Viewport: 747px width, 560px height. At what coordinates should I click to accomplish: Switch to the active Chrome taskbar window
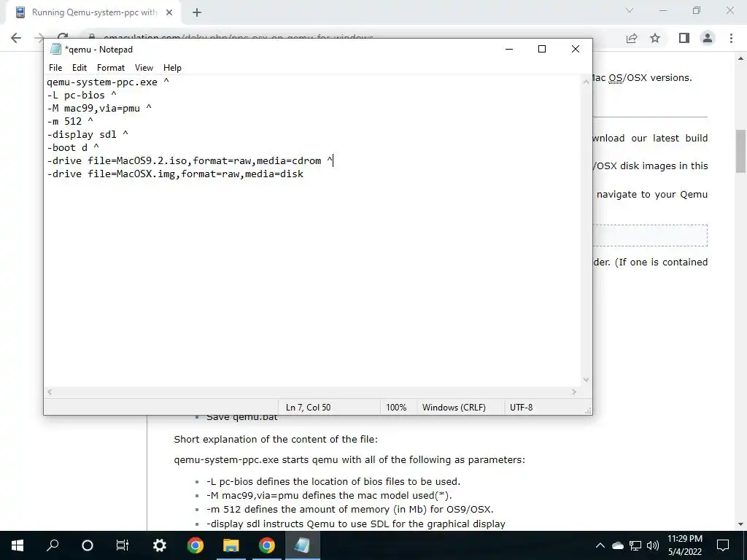point(267,545)
